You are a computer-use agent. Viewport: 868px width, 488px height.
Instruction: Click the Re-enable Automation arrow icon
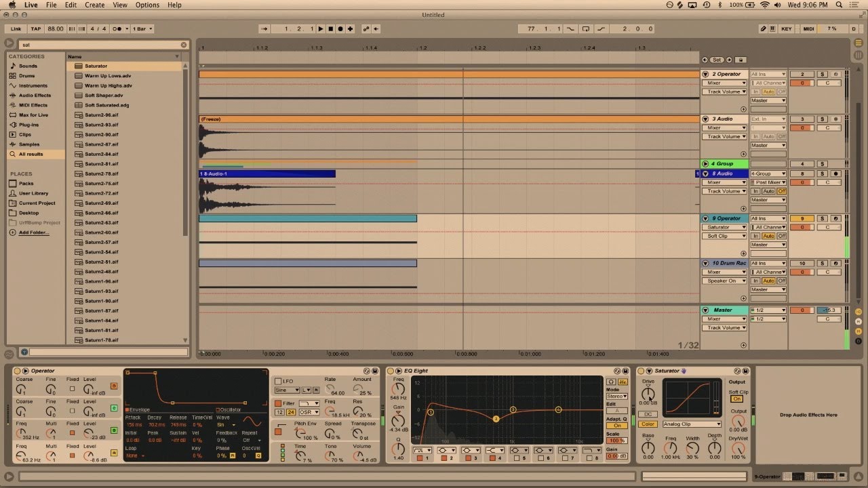click(376, 28)
